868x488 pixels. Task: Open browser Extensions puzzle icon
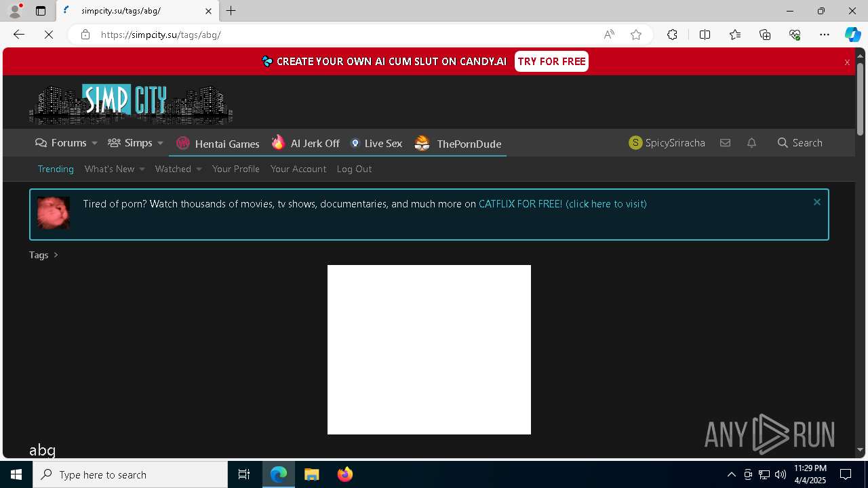coord(672,35)
